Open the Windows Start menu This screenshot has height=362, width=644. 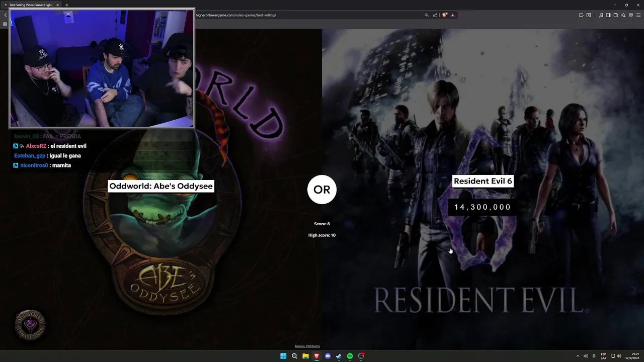(x=283, y=356)
